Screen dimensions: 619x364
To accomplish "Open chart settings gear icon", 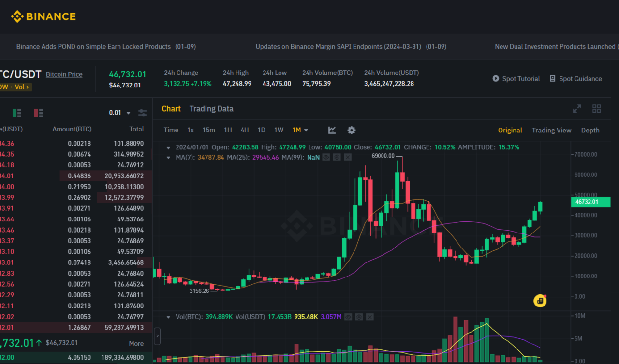I will pos(352,130).
